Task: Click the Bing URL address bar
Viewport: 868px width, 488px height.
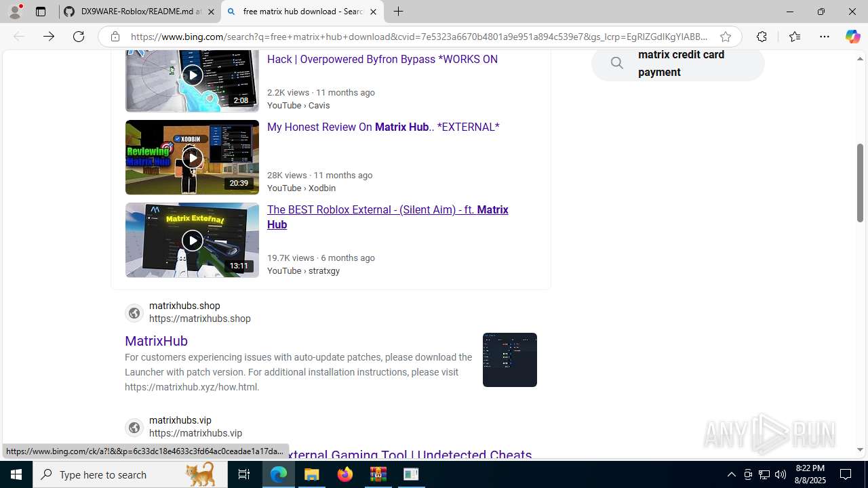Action: (419, 37)
